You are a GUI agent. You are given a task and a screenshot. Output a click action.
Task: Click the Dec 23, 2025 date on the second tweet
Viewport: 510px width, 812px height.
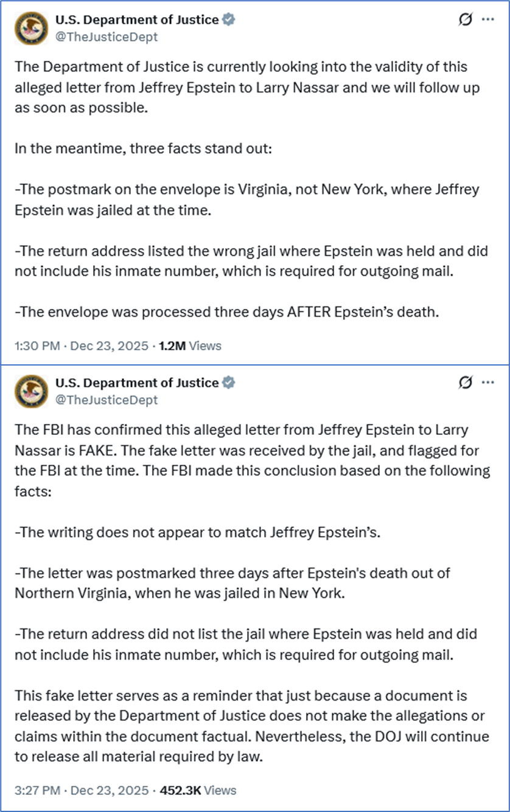pyautogui.click(x=110, y=791)
